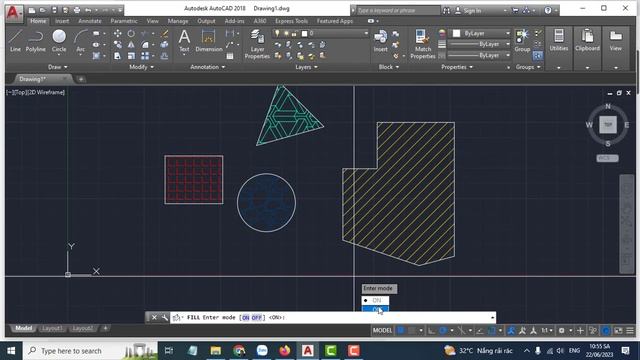Expand the Layers panel dropdown
Viewport: 640px width, 360px height.
click(306, 67)
